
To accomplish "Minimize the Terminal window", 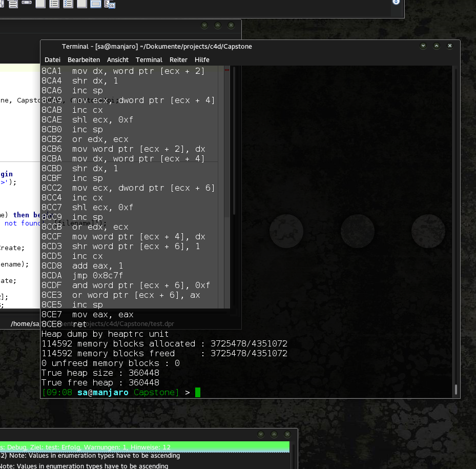I will tap(423, 46).
